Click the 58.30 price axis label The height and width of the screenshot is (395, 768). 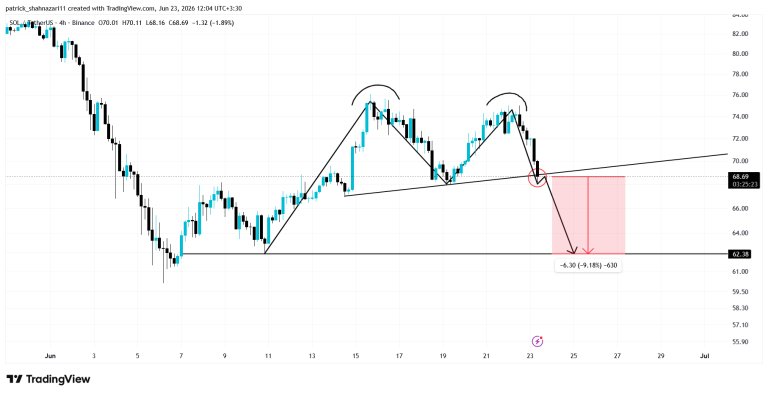click(740, 308)
